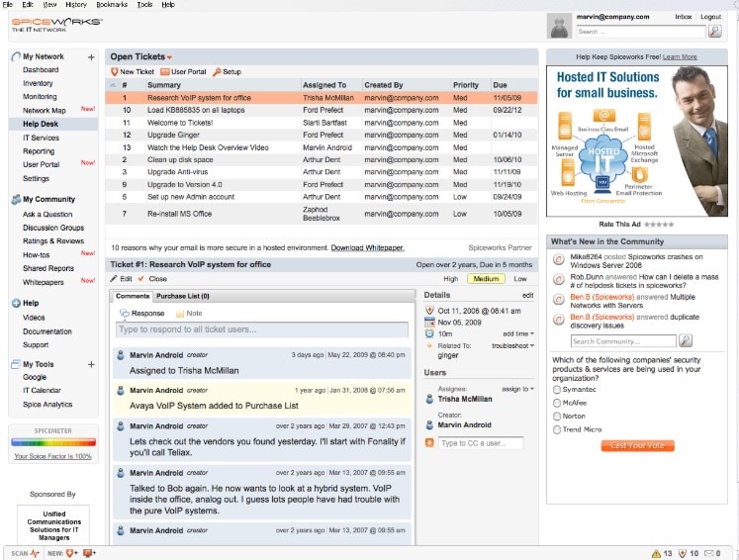The image size is (739, 560).
Task: Click the tickets shield count in status bar
Action: click(x=689, y=553)
